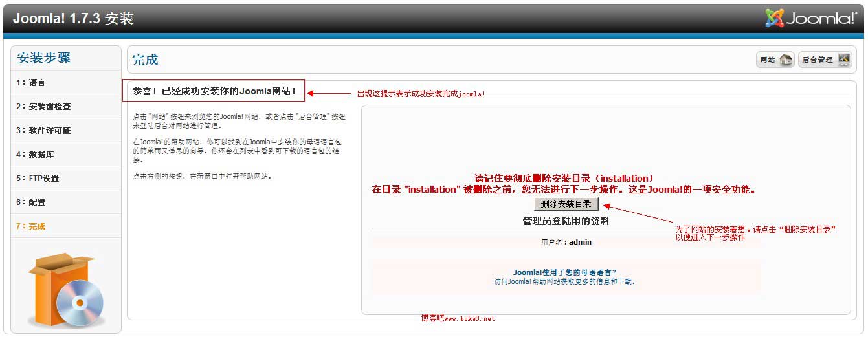Click the 请记住要彻底删除安装目录 warning text
This screenshot has width=868, height=337.
(x=564, y=179)
